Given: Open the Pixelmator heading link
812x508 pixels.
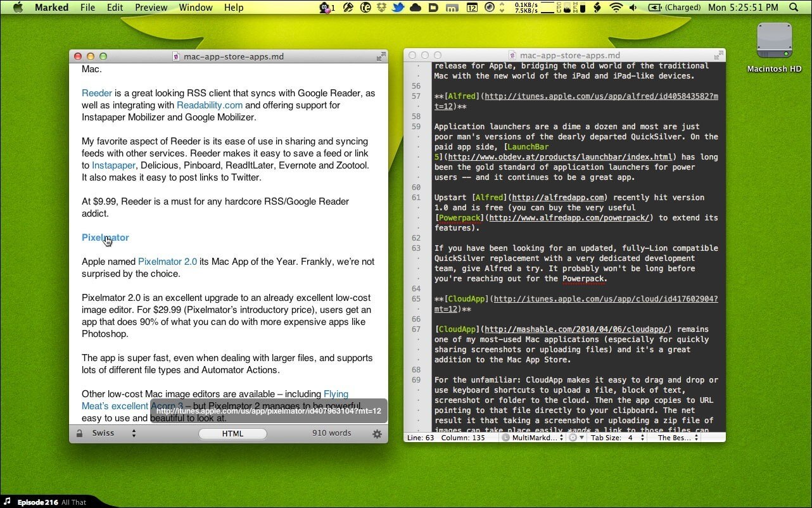Looking at the screenshot, I should coord(105,238).
